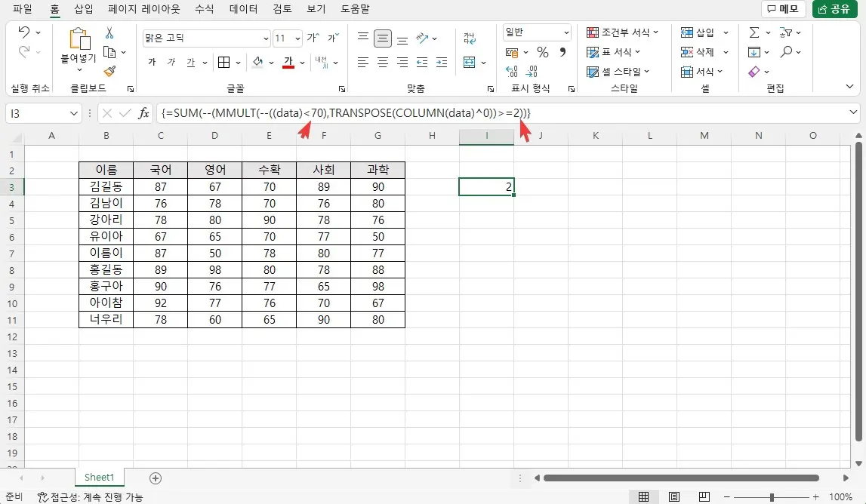Decrease indent in the alignment group
Image resolution: width=866 pixels, height=504 pixels.
point(422,63)
